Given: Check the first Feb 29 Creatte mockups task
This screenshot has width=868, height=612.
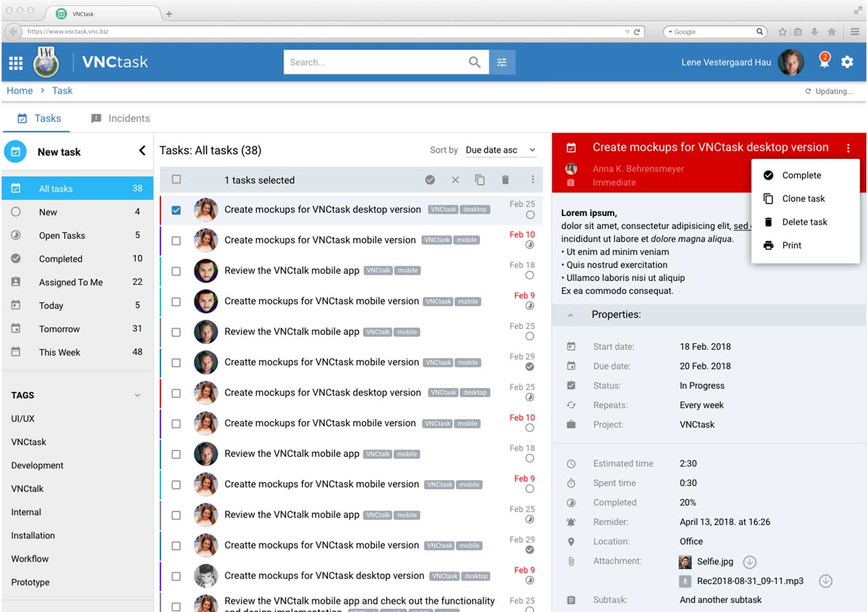Looking at the screenshot, I should [176, 362].
